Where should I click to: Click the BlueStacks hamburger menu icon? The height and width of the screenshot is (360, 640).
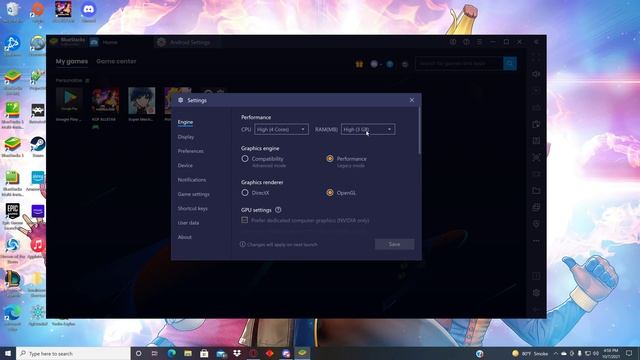point(479,42)
